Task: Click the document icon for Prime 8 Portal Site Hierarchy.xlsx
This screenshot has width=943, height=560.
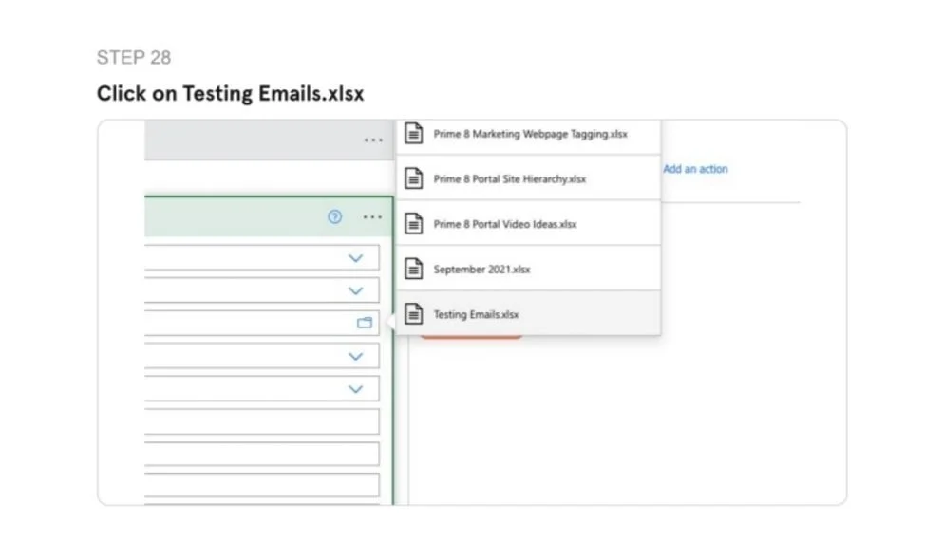Action: coord(413,178)
